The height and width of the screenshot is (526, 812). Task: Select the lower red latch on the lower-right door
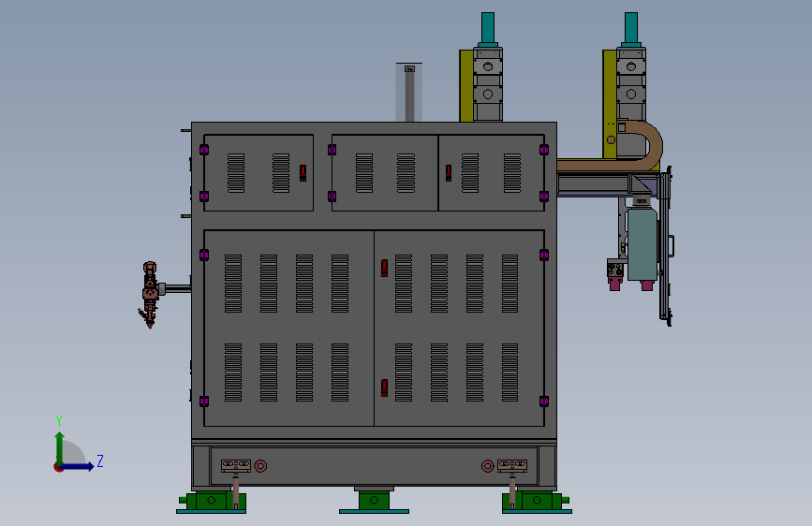(384, 387)
